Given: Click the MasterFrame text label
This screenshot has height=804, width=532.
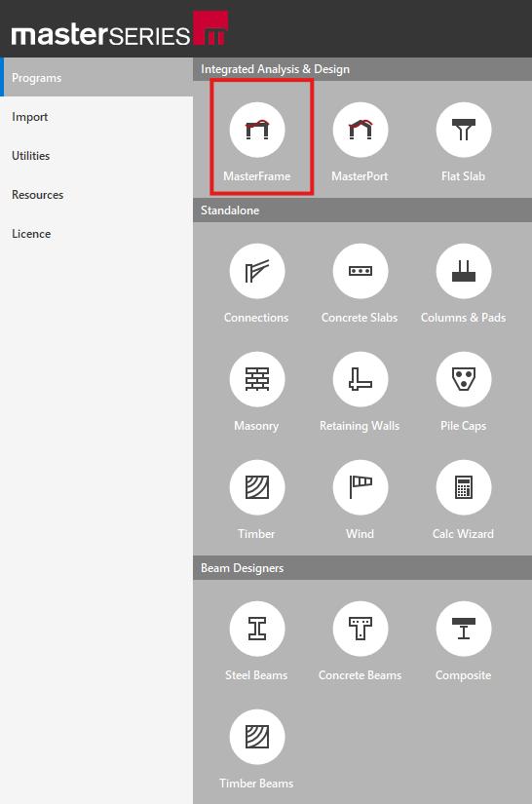Looking at the screenshot, I should coord(257,176).
